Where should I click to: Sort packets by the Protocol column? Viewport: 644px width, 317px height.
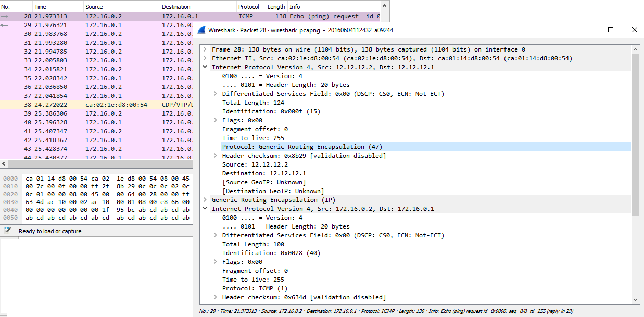click(x=249, y=6)
